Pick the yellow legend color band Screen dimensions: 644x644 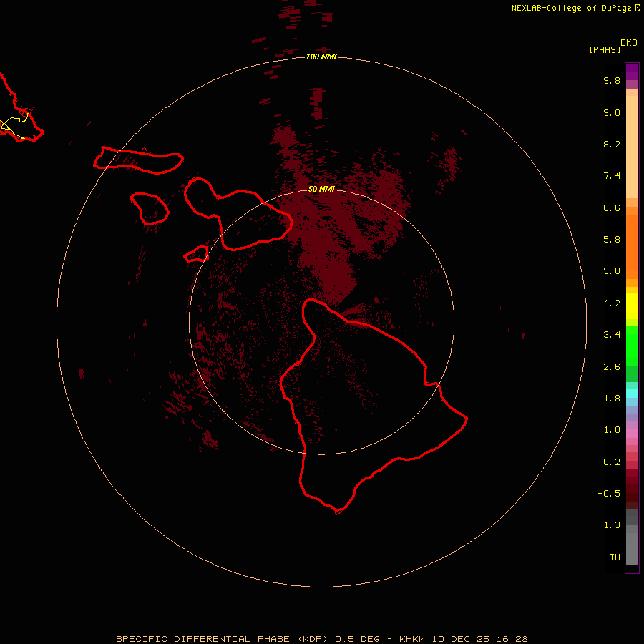[632, 306]
